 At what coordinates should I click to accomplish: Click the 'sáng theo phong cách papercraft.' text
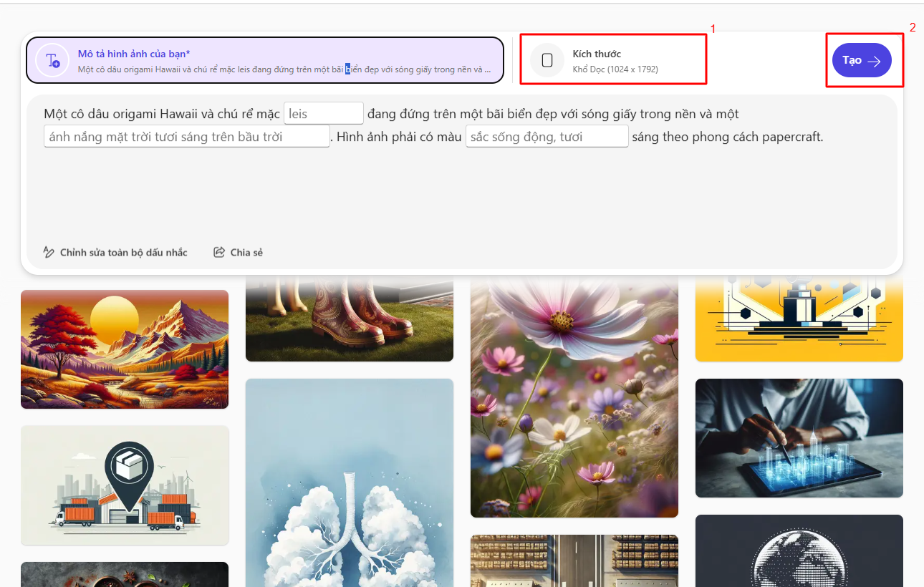(x=728, y=136)
